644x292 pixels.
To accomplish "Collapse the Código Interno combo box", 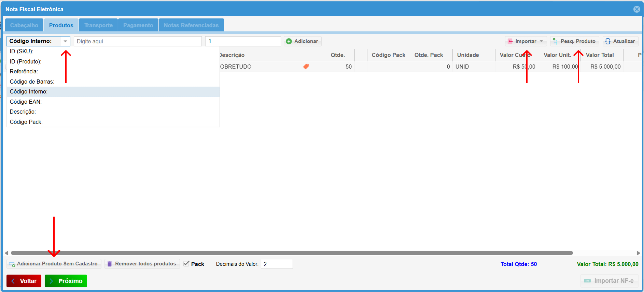I will 65,41.
